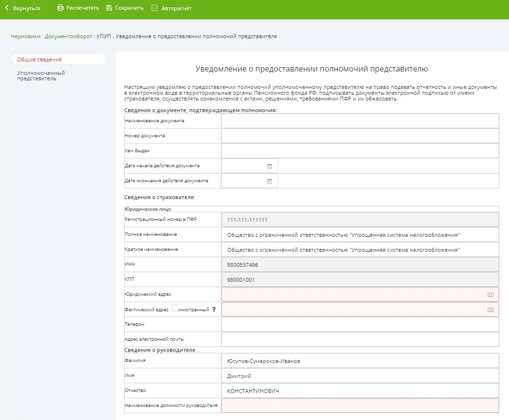
Task: Check the иностранный address checkbox
Action: pyautogui.click(x=175, y=308)
